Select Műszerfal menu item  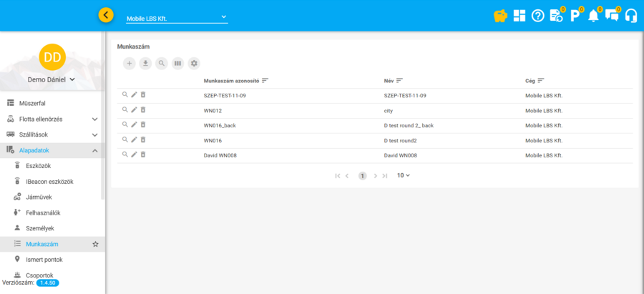click(31, 103)
